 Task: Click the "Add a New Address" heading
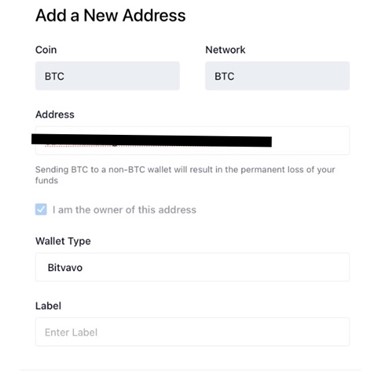tap(110, 15)
